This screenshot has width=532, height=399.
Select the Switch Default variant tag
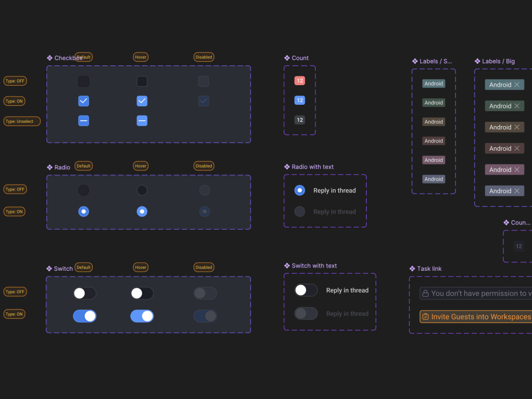coord(84,268)
